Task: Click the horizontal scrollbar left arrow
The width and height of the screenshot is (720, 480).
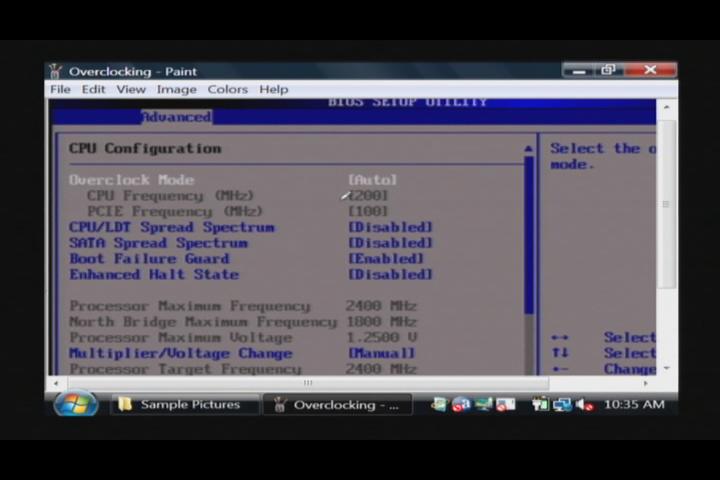Action: coord(56,383)
